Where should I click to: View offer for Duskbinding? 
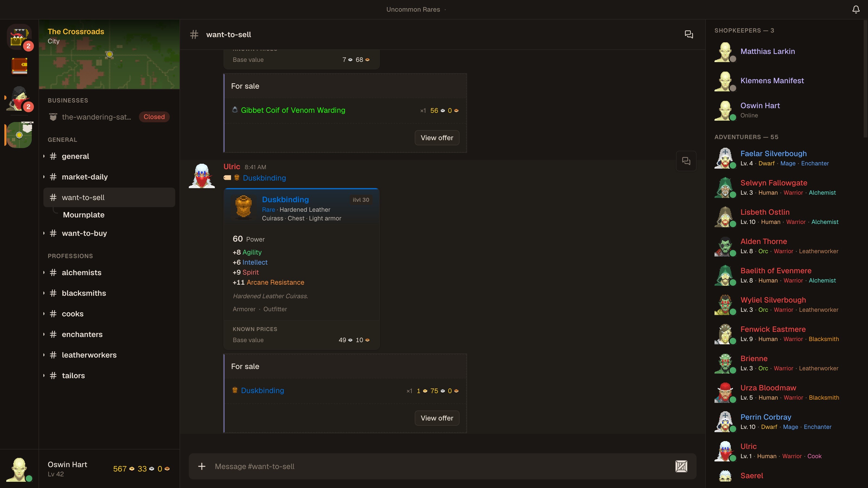point(437,418)
